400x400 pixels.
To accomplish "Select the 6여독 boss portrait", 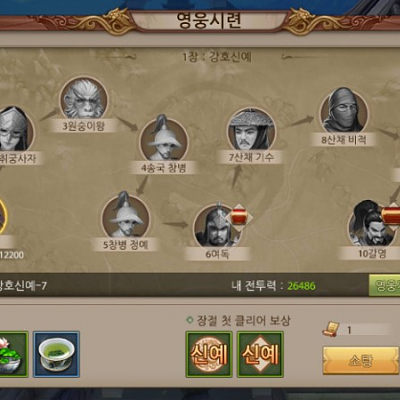I will coord(217,225).
